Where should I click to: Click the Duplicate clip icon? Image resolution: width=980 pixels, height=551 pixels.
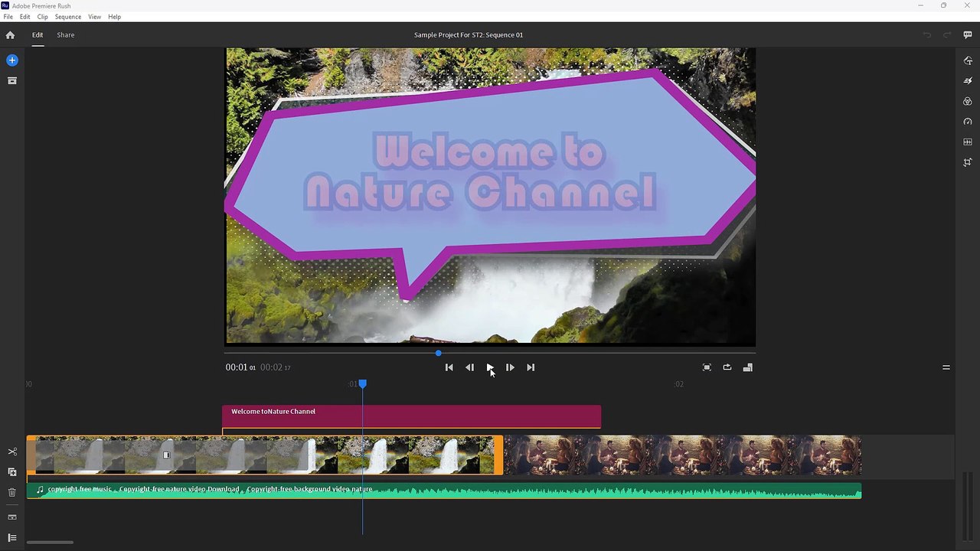12,472
